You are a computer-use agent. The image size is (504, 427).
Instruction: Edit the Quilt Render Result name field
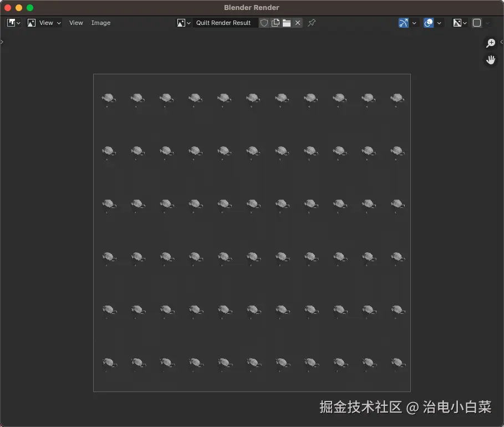225,23
